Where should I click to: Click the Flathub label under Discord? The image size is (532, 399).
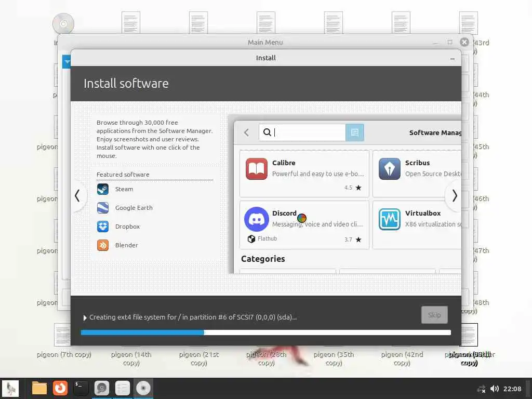click(267, 238)
